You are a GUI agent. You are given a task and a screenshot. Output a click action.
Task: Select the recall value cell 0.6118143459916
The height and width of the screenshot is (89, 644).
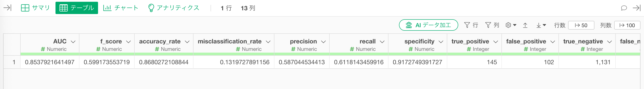pos(358,62)
